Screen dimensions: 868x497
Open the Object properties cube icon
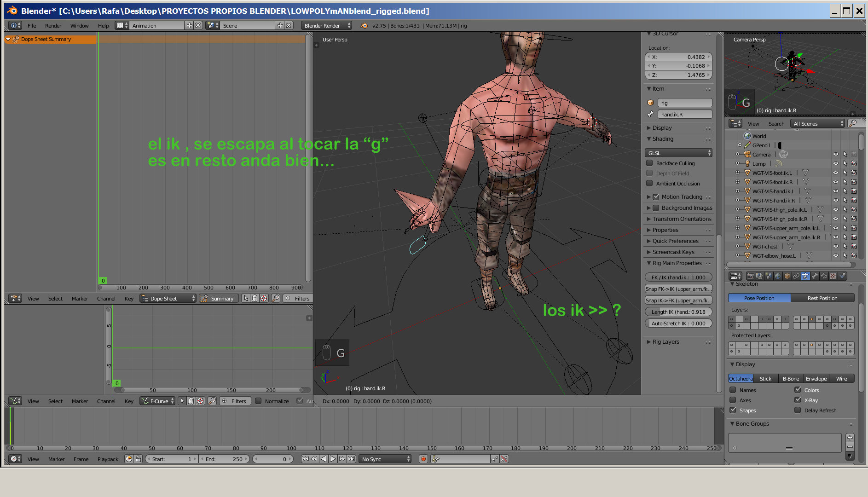coord(787,276)
